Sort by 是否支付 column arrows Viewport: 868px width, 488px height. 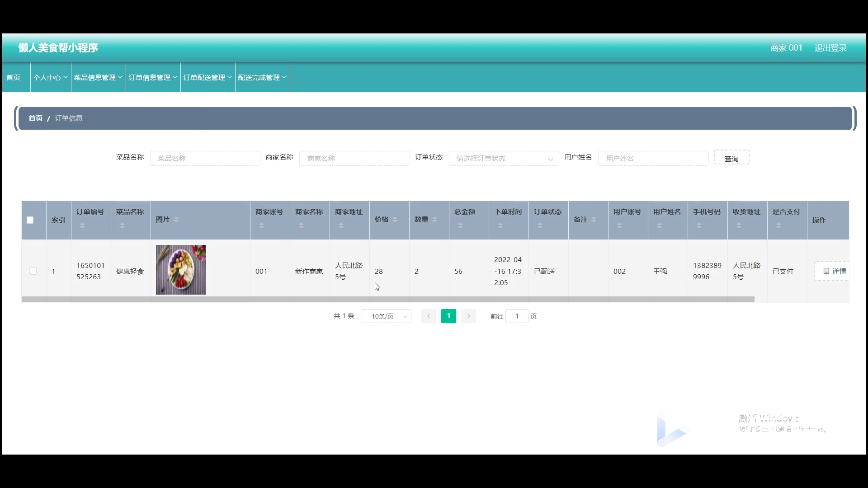pyautogui.click(x=778, y=225)
